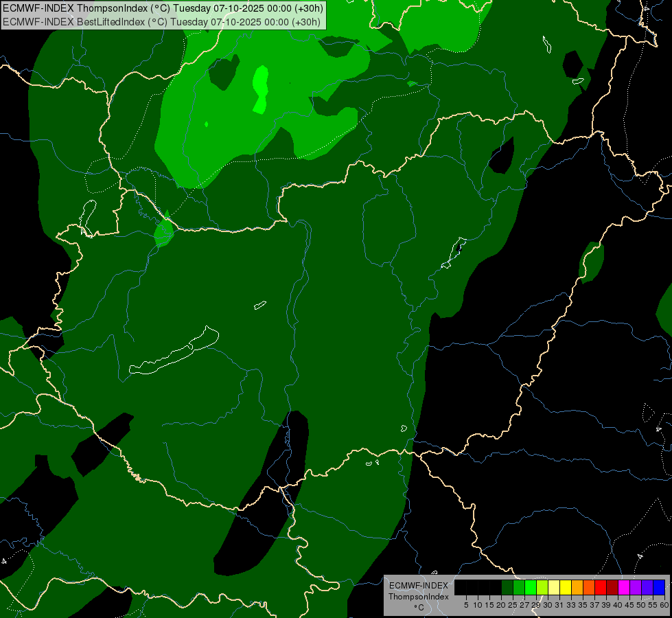Click the violet 50-55 legend swatch
Viewport: 672px width, 618px height.
(x=647, y=587)
